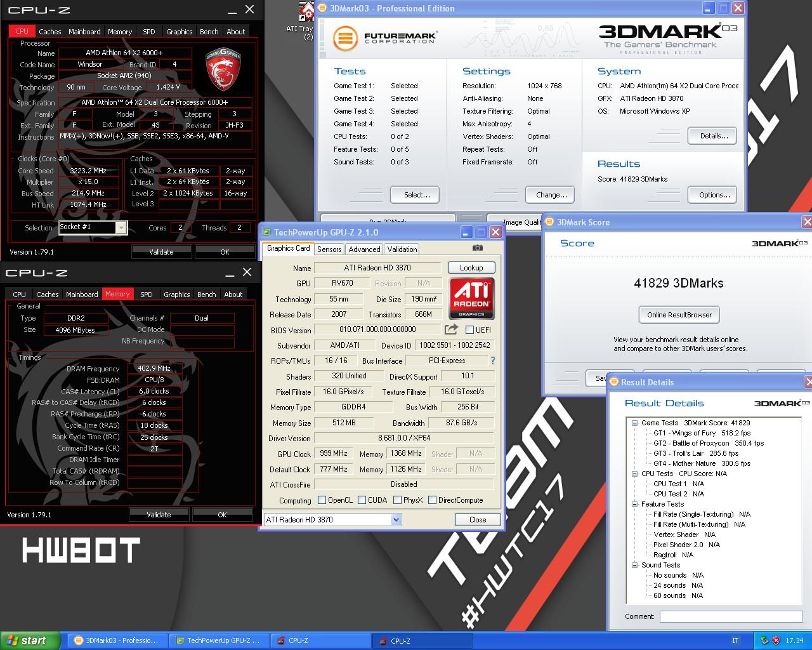
Task: Click the Close button in GPU-Z
Action: [x=478, y=519]
